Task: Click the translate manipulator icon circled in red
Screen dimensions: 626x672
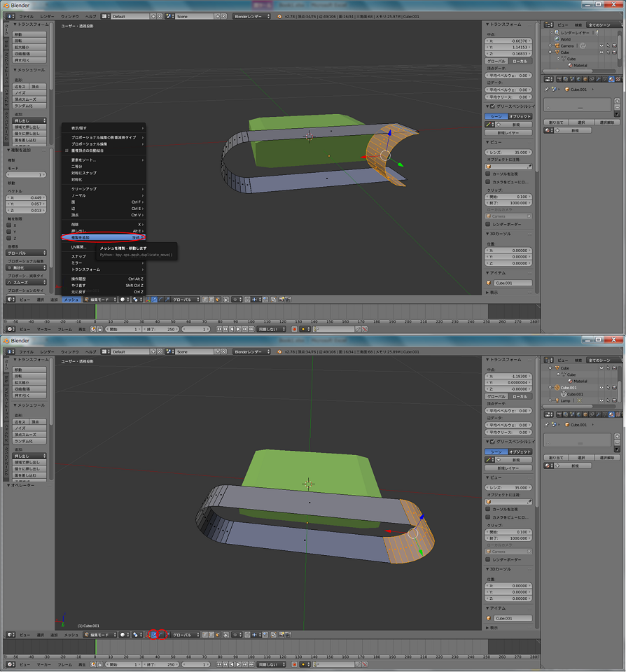Action: 154,635
